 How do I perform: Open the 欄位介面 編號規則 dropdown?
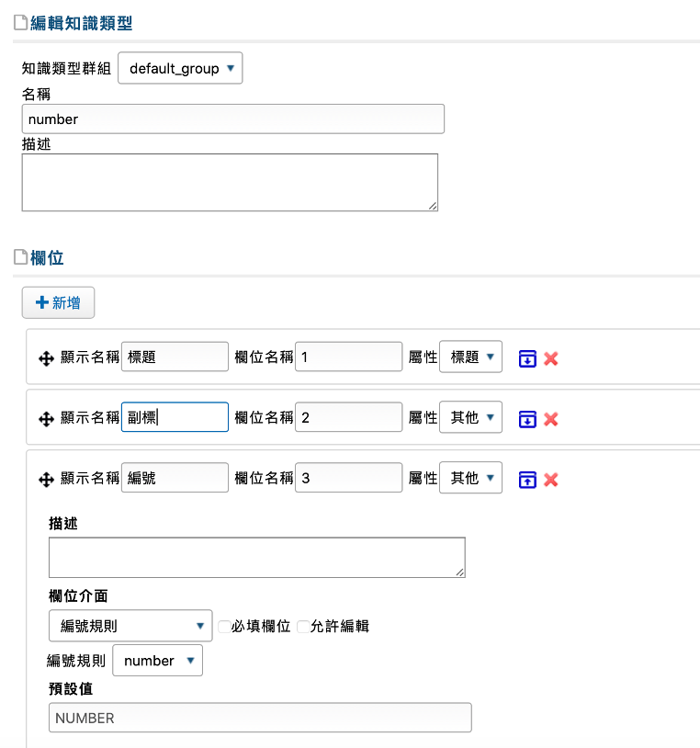coord(130,627)
